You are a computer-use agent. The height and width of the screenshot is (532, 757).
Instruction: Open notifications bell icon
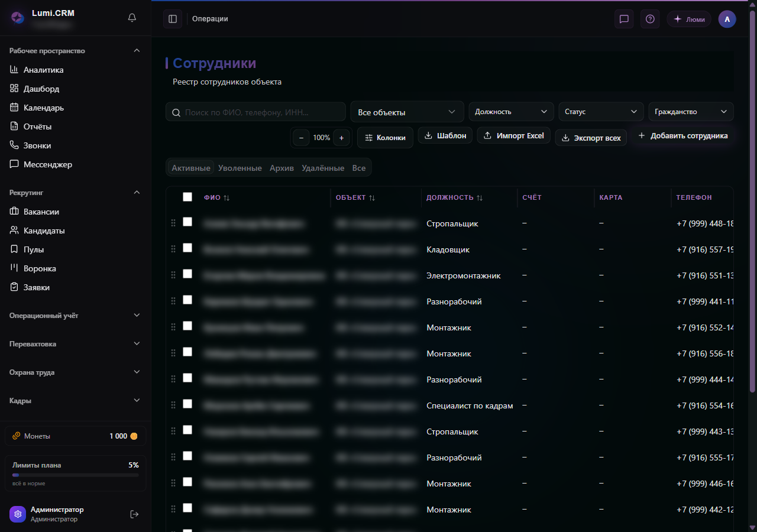[x=132, y=18]
